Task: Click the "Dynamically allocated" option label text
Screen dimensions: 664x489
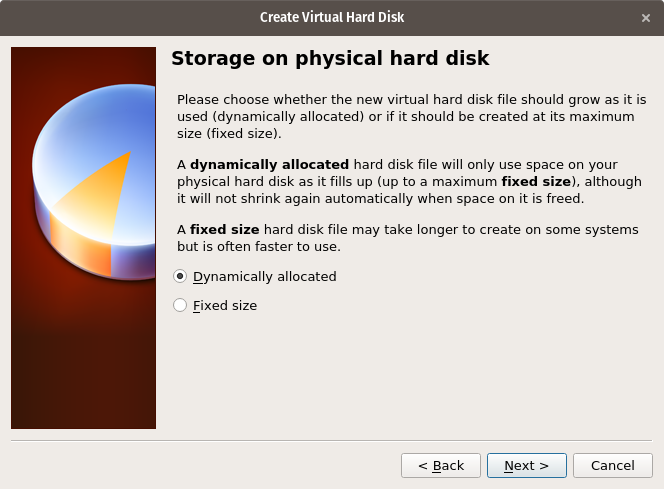Action: 264,277
